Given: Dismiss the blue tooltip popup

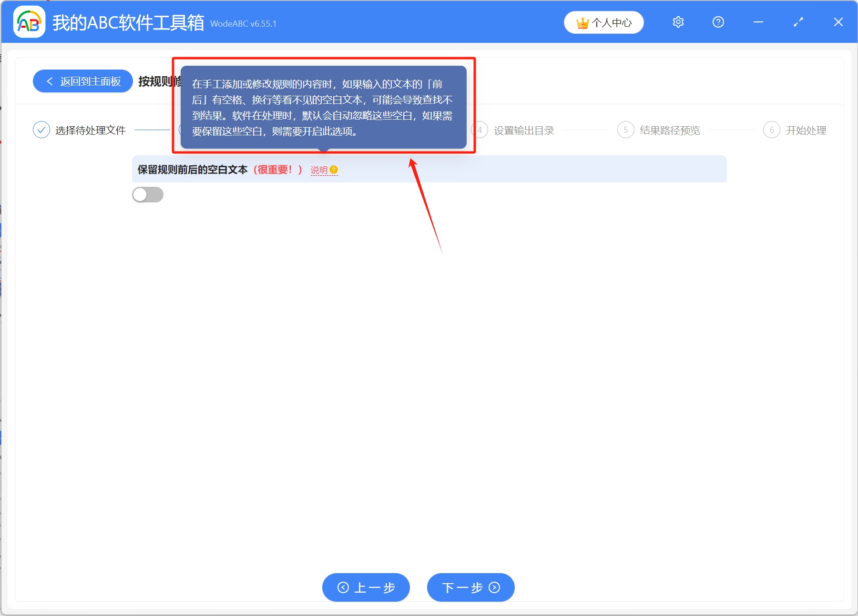Looking at the screenshot, I should point(324,106).
